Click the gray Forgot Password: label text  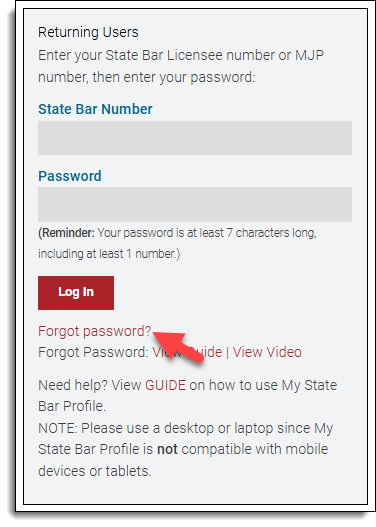[93, 352]
